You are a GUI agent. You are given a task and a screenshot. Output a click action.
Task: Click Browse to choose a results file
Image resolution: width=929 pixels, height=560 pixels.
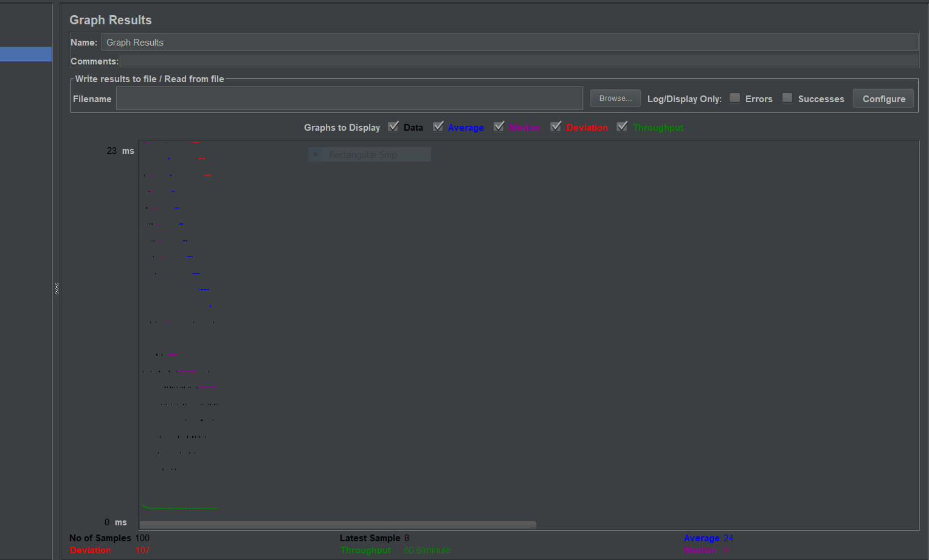[x=615, y=98]
